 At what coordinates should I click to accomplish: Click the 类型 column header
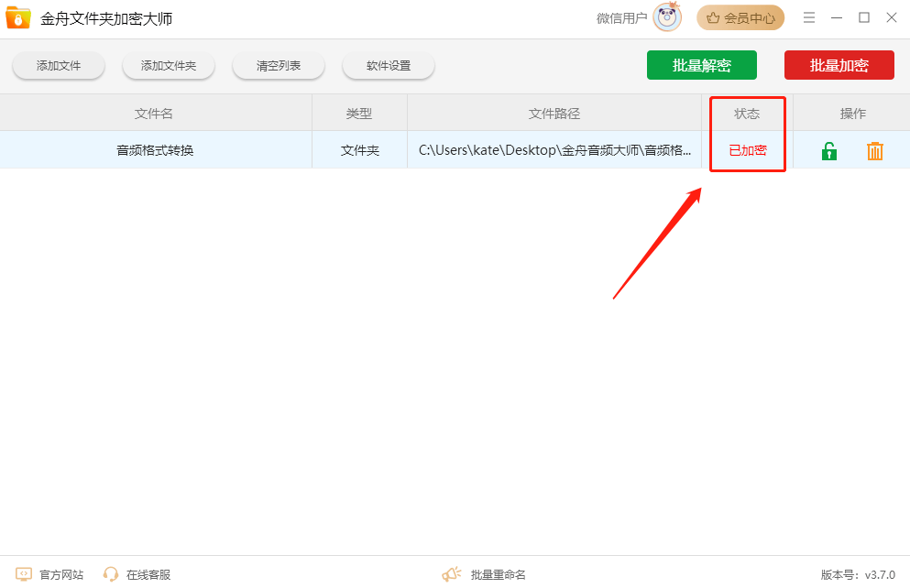(x=359, y=114)
